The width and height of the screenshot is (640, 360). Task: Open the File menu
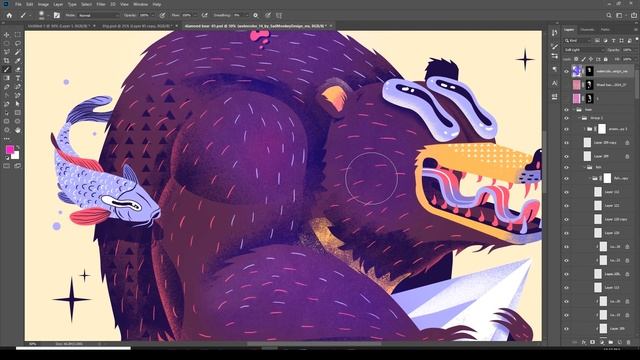click(18, 4)
